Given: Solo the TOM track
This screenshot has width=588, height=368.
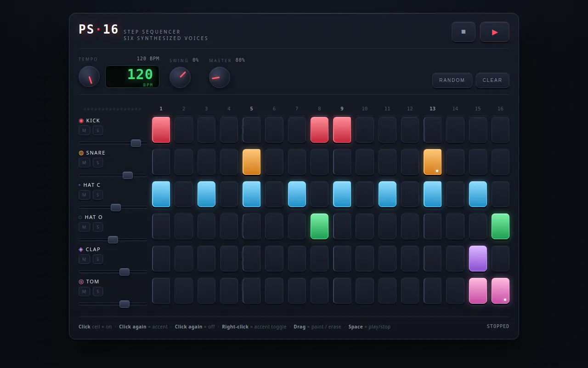Looking at the screenshot, I should tap(98, 292).
